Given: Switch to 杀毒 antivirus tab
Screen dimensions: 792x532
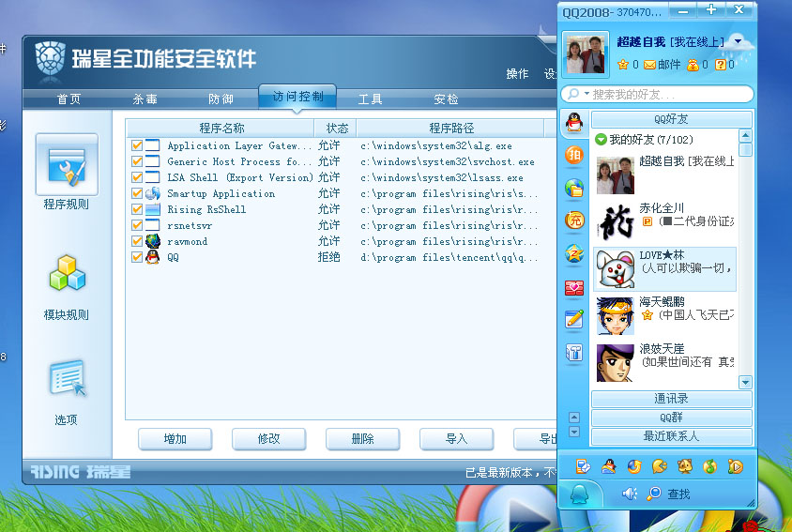Looking at the screenshot, I should click(145, 99).
